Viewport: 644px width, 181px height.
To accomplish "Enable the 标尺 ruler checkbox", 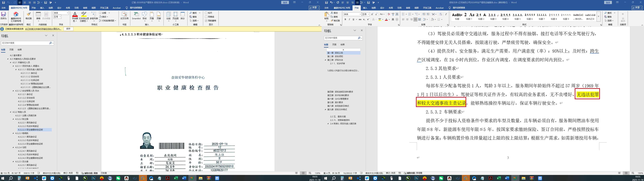I will (206, 13).
